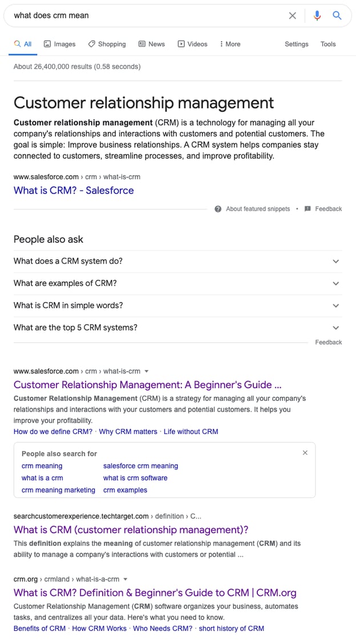356x644 pixels.
Task: Close the People also search for box
Action: pos(305,453)
